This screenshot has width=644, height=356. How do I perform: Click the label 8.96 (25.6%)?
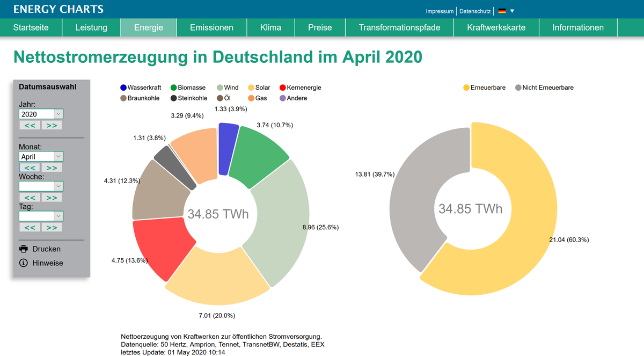coord(320,228)
